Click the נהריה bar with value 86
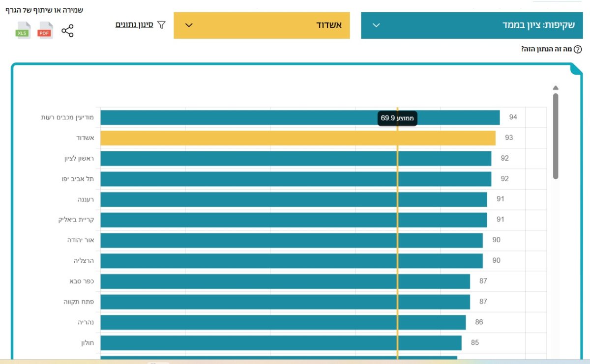The image size is (590, 364). tap(283, 322)
